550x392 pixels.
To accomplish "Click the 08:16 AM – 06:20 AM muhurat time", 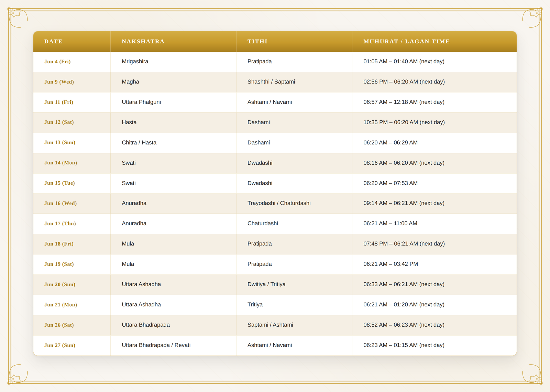I will (x=404, y=163).
